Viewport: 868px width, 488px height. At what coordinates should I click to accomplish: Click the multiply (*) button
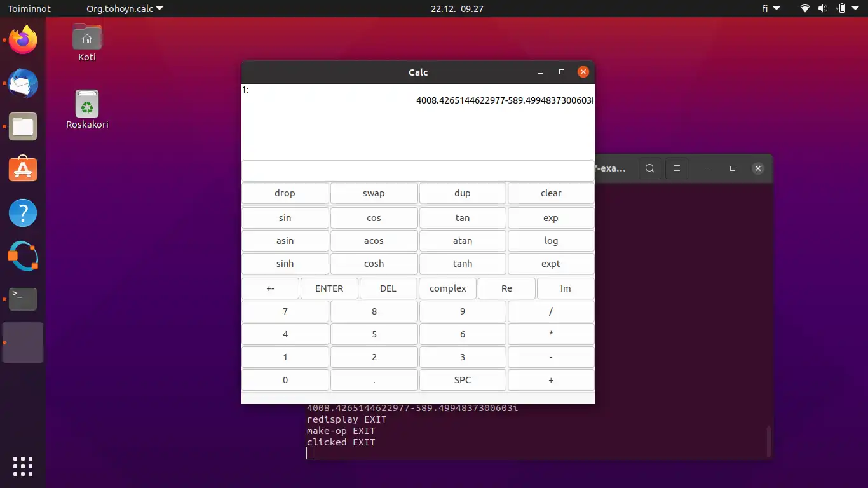(x=551, y=334)
